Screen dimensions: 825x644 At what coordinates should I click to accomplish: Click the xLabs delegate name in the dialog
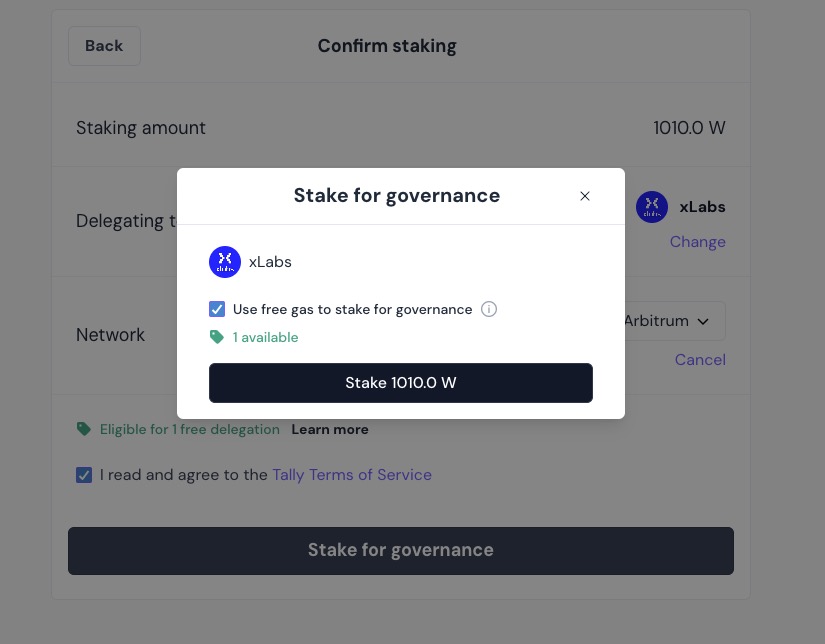point(270,262)
